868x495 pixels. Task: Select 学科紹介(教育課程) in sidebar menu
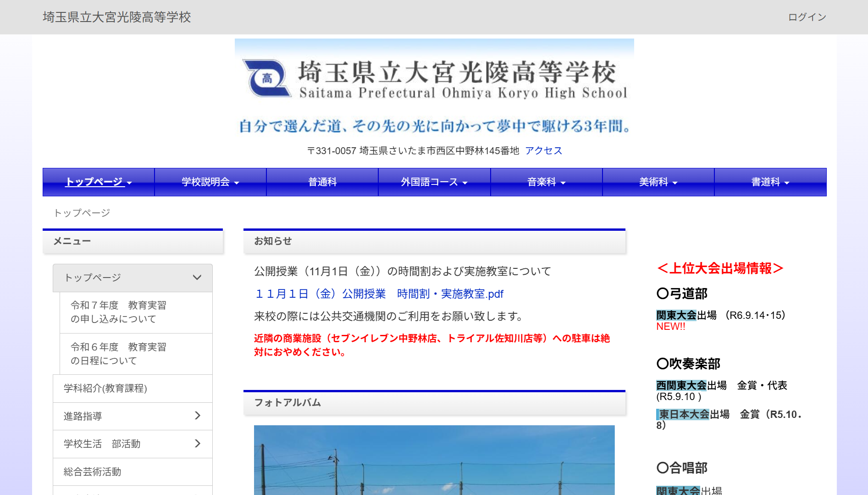point(133,389)
